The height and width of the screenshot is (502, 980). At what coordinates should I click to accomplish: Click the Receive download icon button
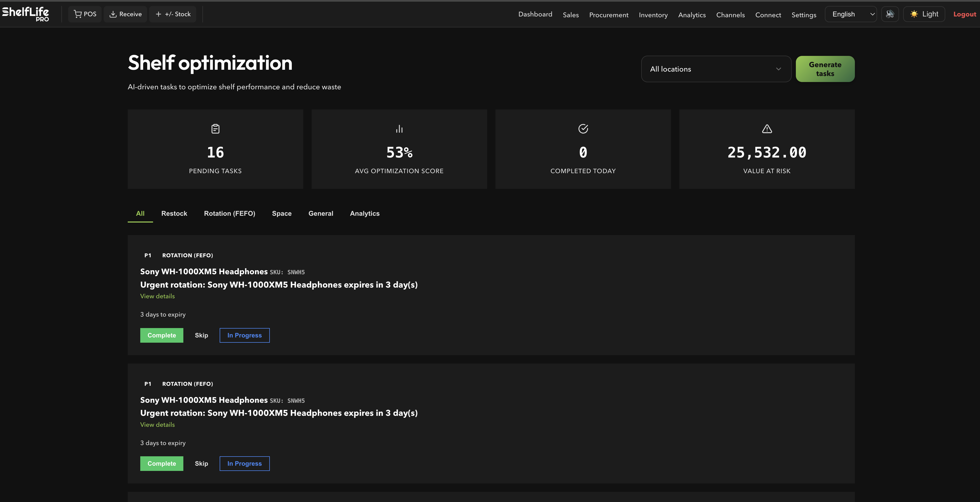click(113, 14)
